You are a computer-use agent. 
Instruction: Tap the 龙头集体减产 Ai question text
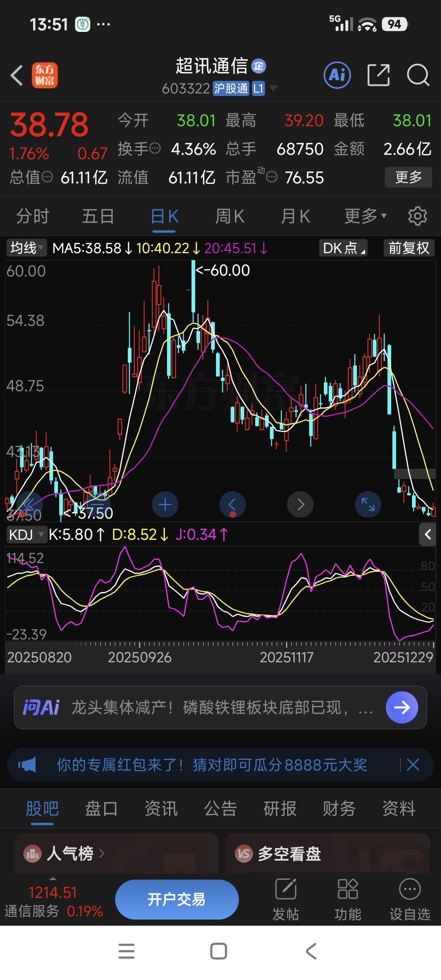[222, 707]
